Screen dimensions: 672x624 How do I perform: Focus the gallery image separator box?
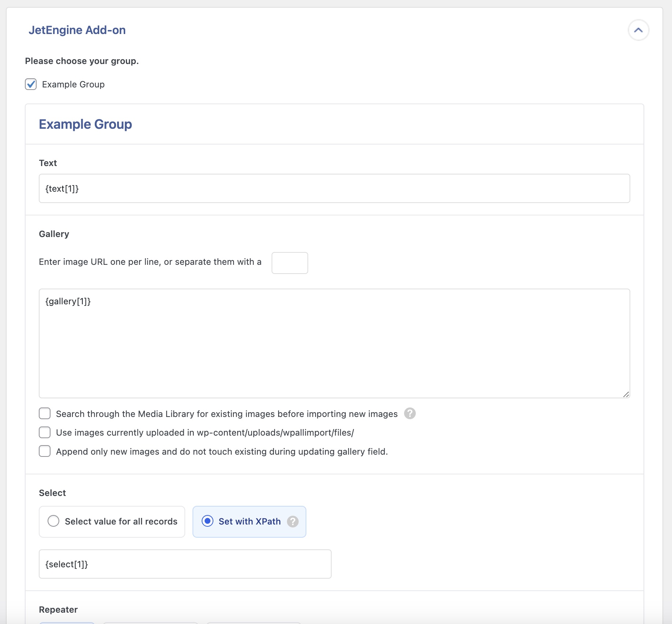[290, 263]
